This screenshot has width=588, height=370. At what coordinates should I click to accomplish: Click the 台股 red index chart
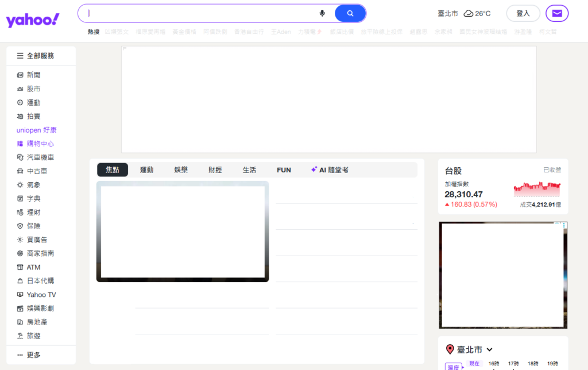[x=537, y=189]
